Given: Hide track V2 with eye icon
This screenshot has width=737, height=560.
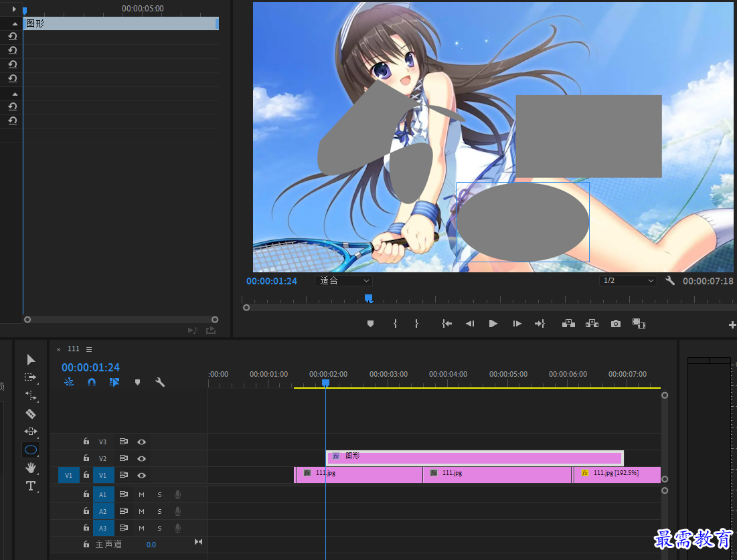Looking at the screenshot, I should pos(141,458).
